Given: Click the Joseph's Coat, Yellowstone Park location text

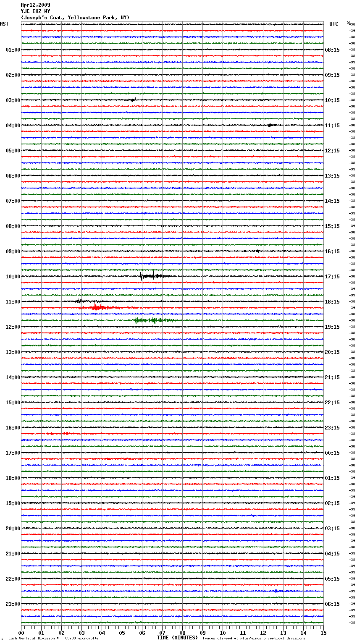Looking at the screenshot, I should click(75, 18).
